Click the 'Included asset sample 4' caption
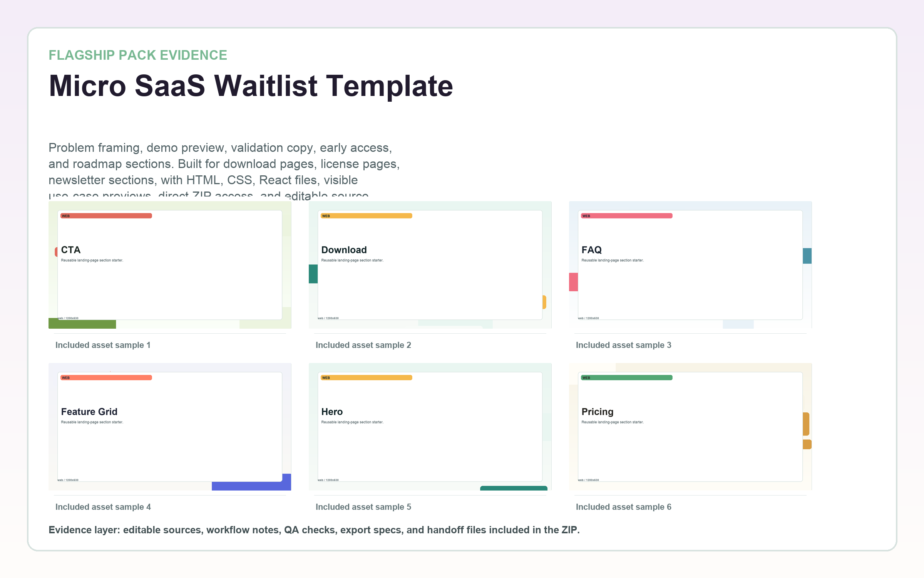Image resolution: width=924 pixels, height=578 pixels. (103, 507)
